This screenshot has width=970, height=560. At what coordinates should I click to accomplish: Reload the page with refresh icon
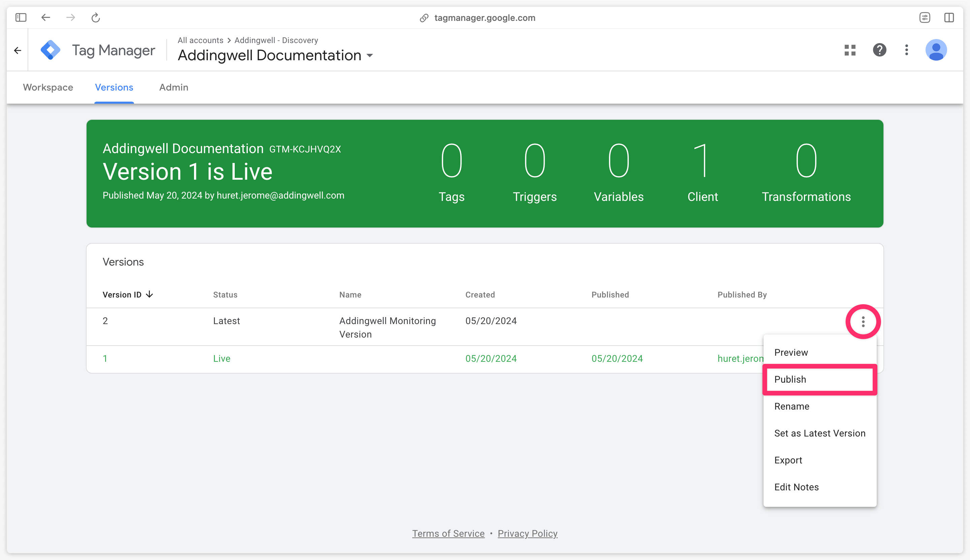coord(95,18)
